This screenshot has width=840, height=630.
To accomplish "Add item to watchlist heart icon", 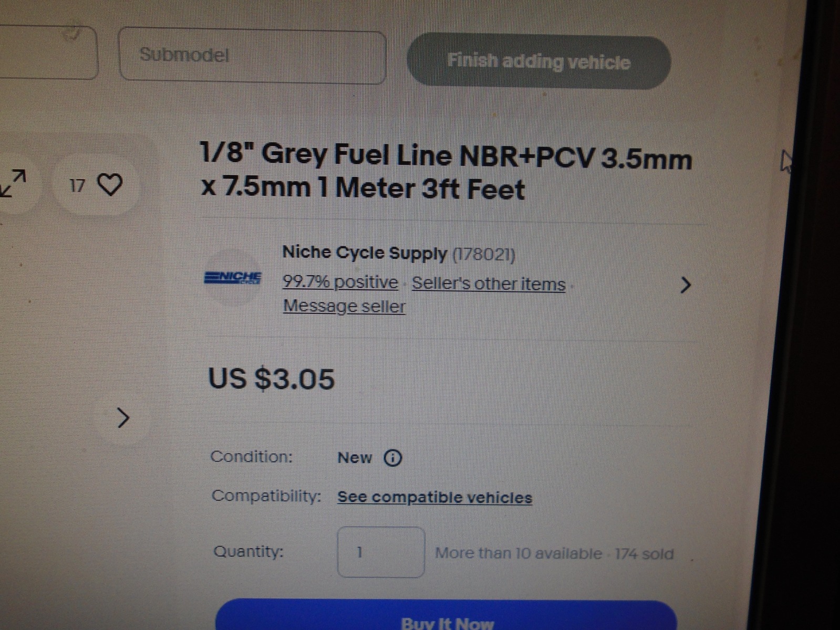I will coord(110,185).
